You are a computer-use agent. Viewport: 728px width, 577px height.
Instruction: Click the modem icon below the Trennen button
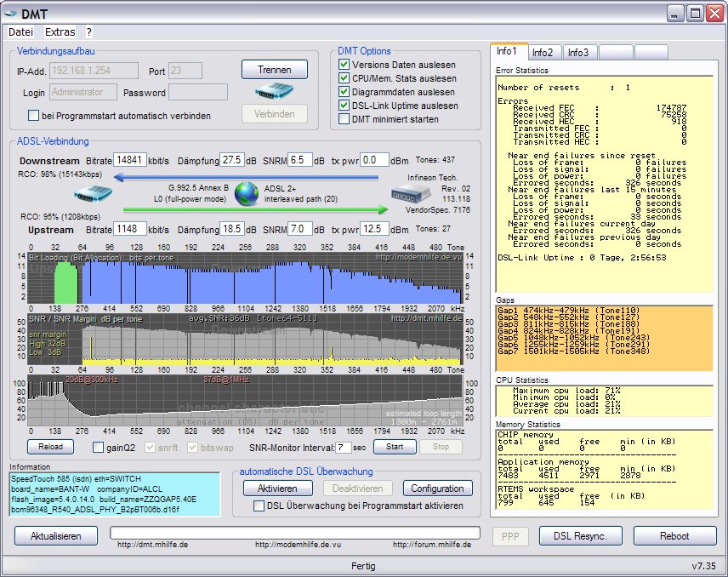274,90
